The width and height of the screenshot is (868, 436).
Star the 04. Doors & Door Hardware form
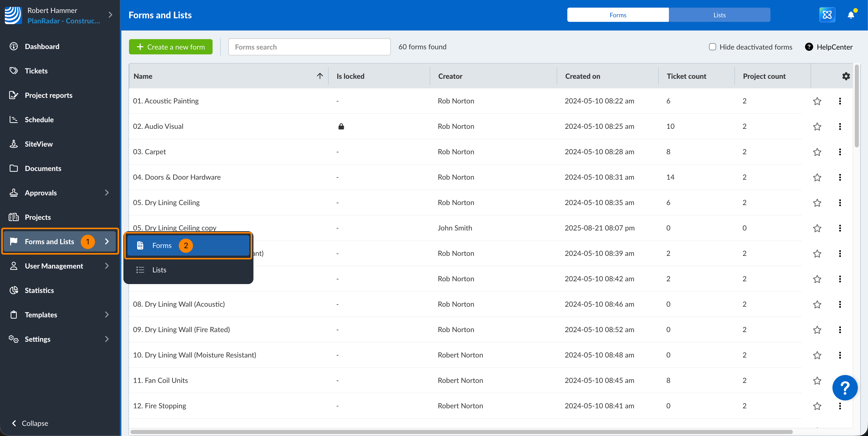coord(817,177)
